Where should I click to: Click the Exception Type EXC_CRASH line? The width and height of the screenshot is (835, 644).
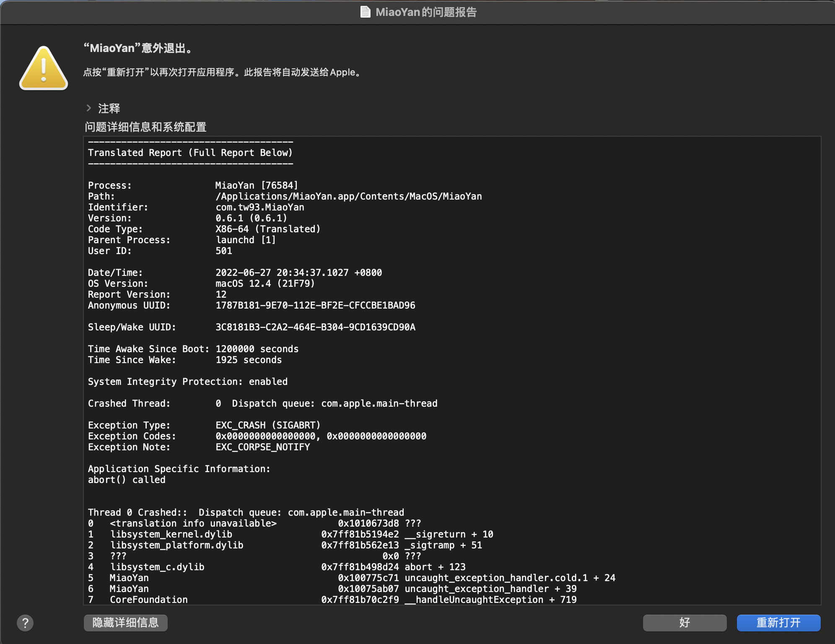[204, 425]
